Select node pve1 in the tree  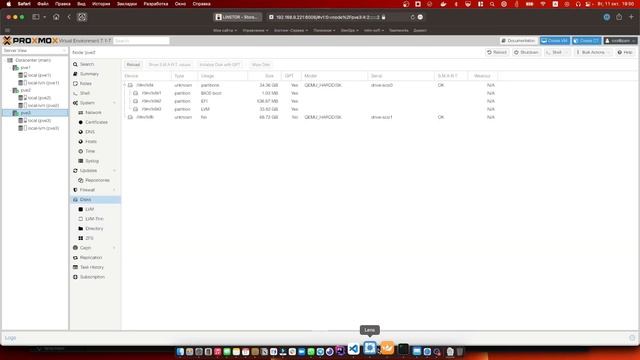[25, 68]
